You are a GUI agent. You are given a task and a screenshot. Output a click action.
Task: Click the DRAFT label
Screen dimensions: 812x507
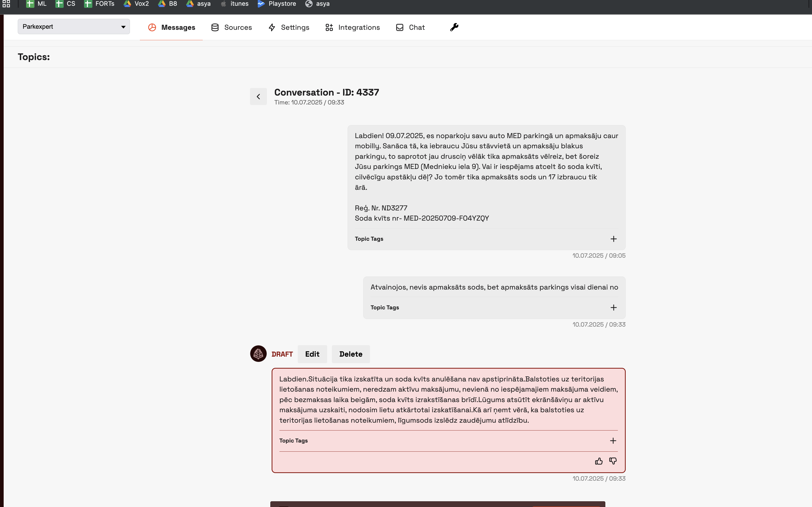tap(282, 354)
